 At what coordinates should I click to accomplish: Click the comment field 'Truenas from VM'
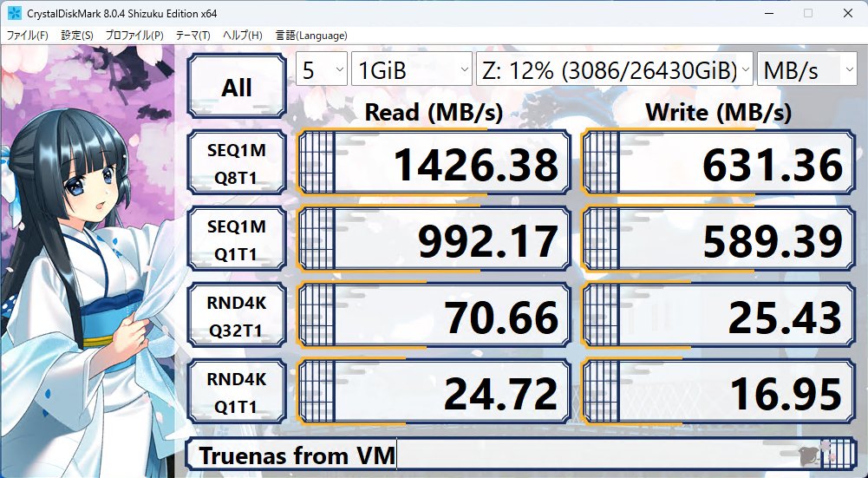(x=521, y=455)
